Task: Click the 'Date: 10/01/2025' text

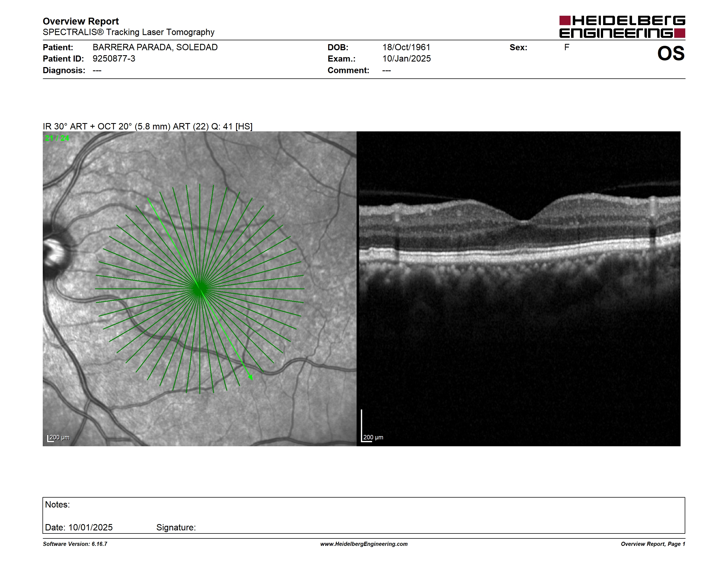Action: pos(79,527)
